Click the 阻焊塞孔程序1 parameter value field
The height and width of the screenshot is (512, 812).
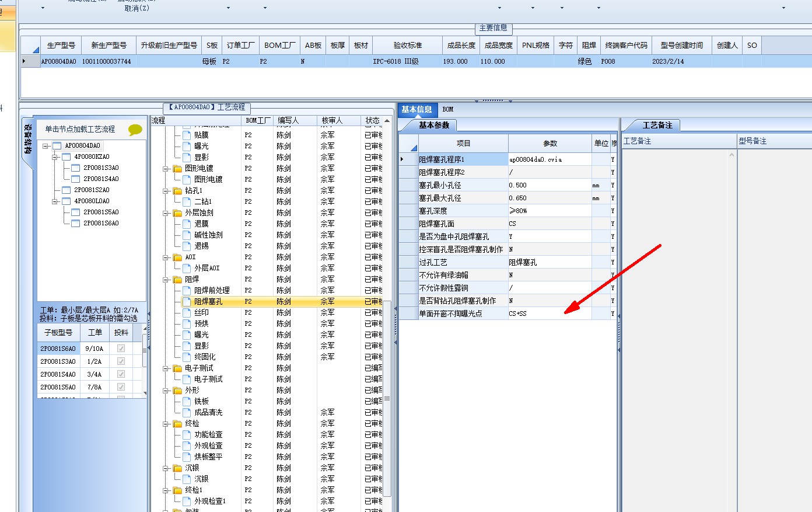click(549, 159)
